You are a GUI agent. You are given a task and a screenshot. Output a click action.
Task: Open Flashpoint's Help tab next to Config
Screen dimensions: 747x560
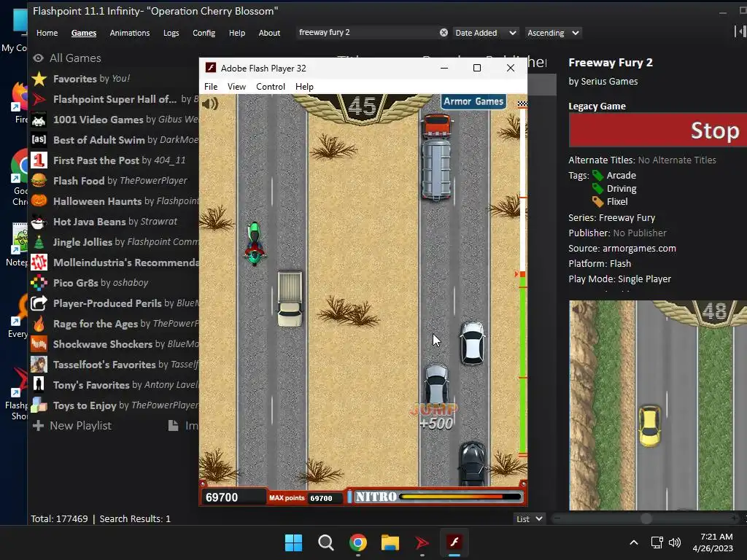coord(237,33)
